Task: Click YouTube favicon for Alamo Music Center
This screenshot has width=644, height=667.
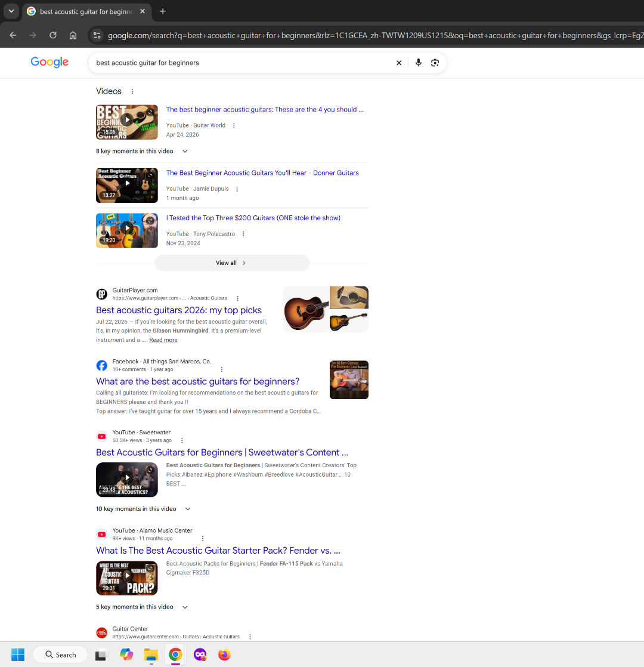Action: 101,535
